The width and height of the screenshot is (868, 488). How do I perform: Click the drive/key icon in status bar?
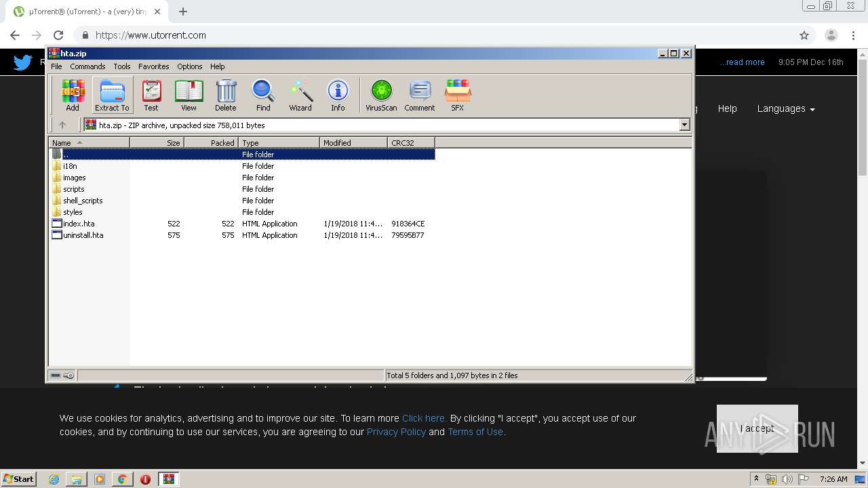(62, 375)
